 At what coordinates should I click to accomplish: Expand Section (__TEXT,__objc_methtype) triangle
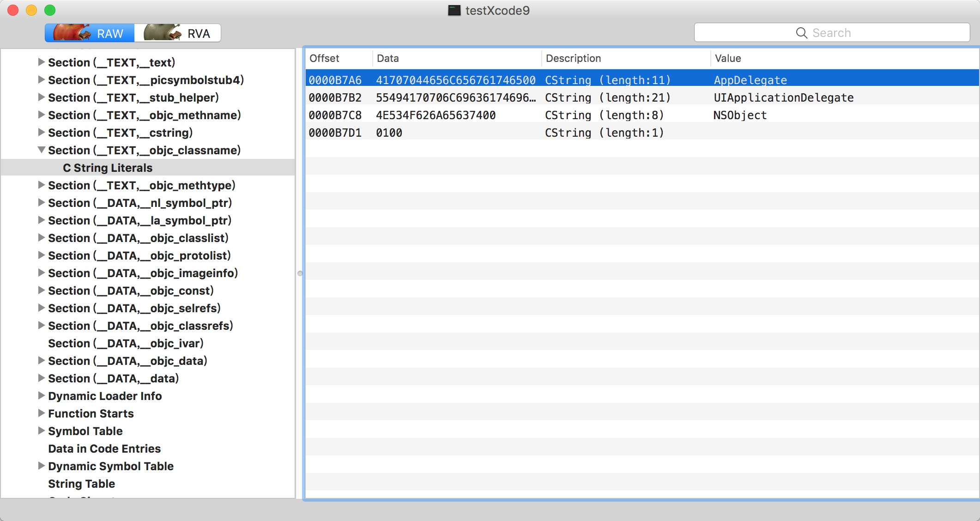(41, 185)
